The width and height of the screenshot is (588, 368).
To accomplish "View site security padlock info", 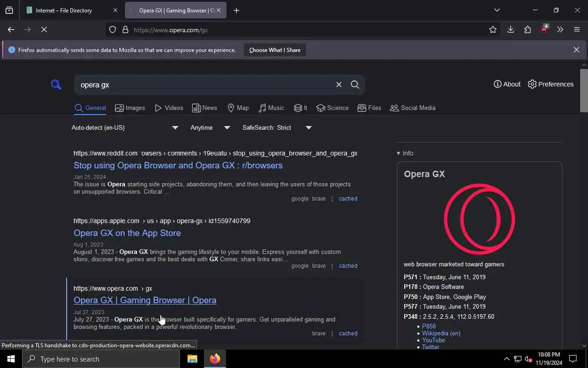I will 125,30.
